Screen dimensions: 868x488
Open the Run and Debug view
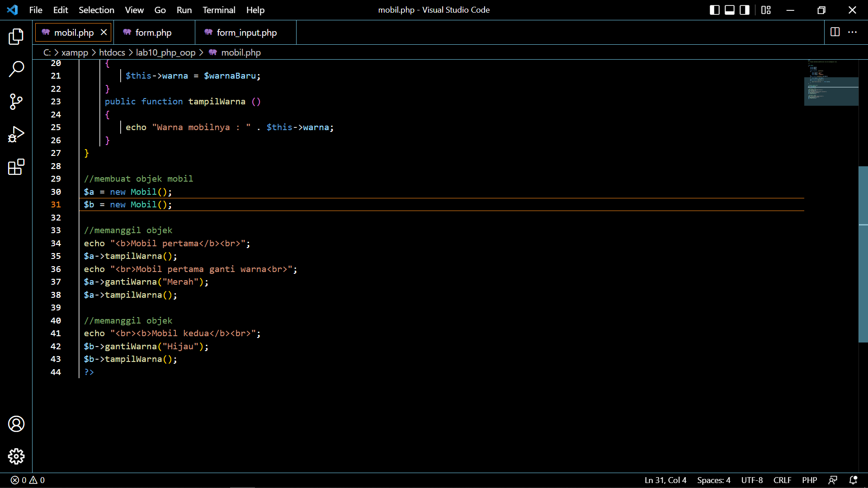(x=16, y=134)
